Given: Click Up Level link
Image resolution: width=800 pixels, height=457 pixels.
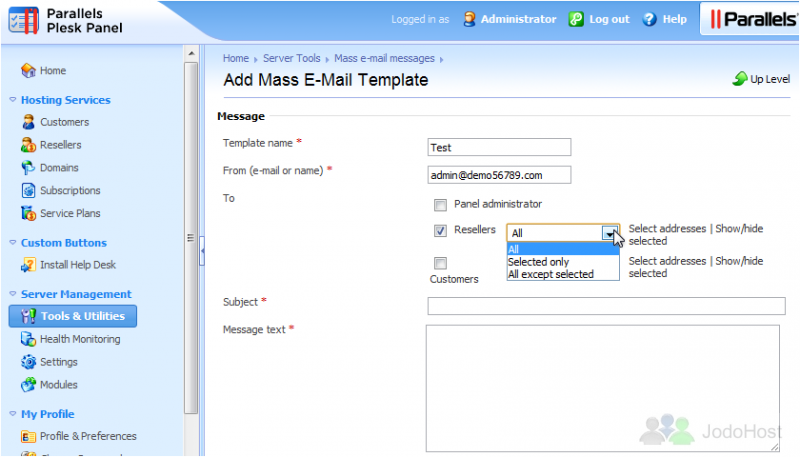Looking at the screenshot, I should coord(770,79).
